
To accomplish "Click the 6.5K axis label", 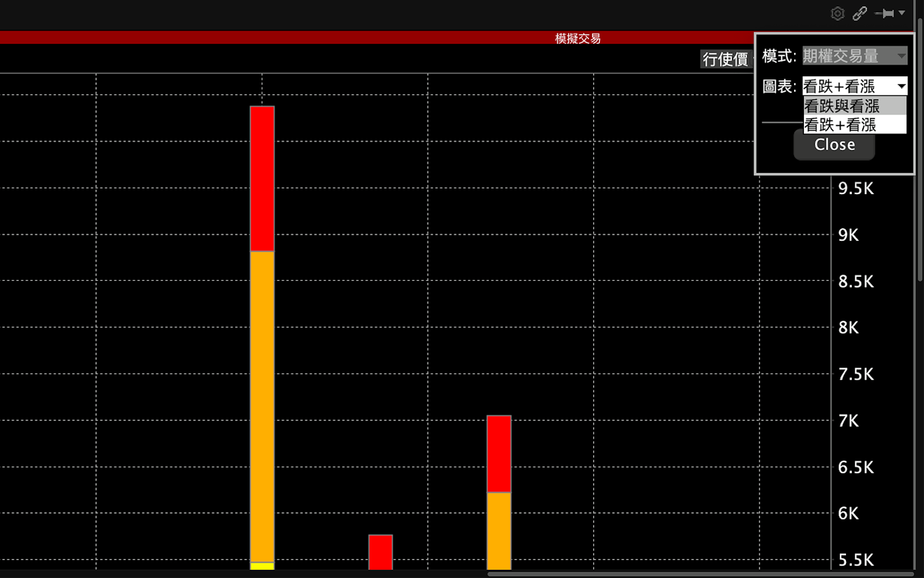I will pyautogui.click(x=856, y=467).
